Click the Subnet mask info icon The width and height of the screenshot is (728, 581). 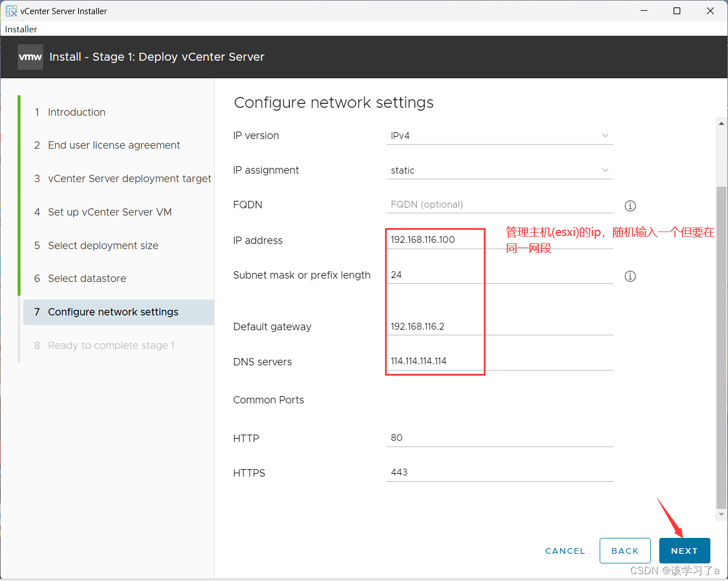tap(630, 276)
